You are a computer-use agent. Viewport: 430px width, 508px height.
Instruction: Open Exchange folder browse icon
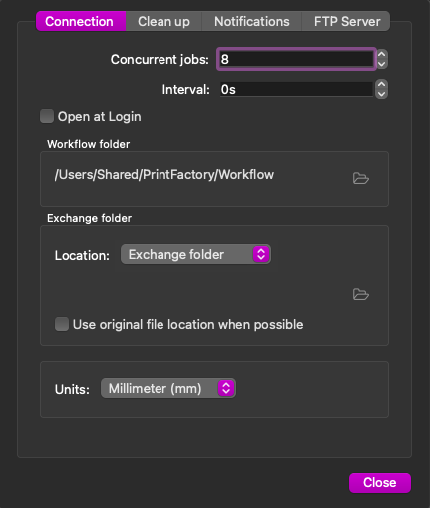tap(361, 294)
